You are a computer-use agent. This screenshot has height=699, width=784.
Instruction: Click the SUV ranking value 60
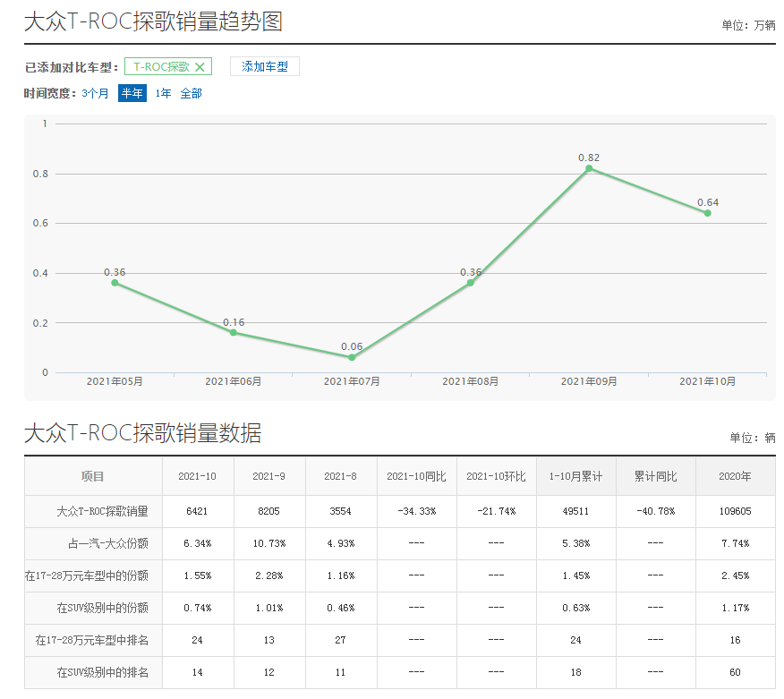pos(735,672)
